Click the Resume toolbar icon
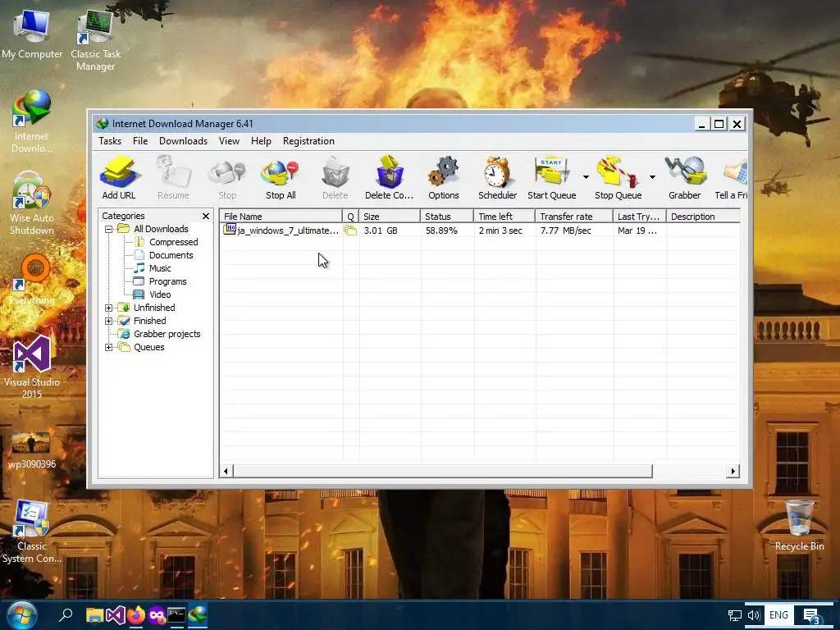Viewport: 840px width, 630px height. coord(173,178)
